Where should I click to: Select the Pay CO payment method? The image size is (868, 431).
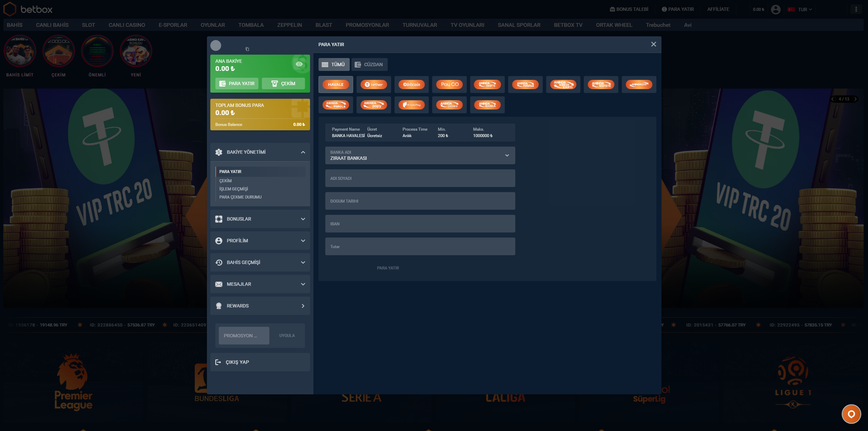point(449,85)
